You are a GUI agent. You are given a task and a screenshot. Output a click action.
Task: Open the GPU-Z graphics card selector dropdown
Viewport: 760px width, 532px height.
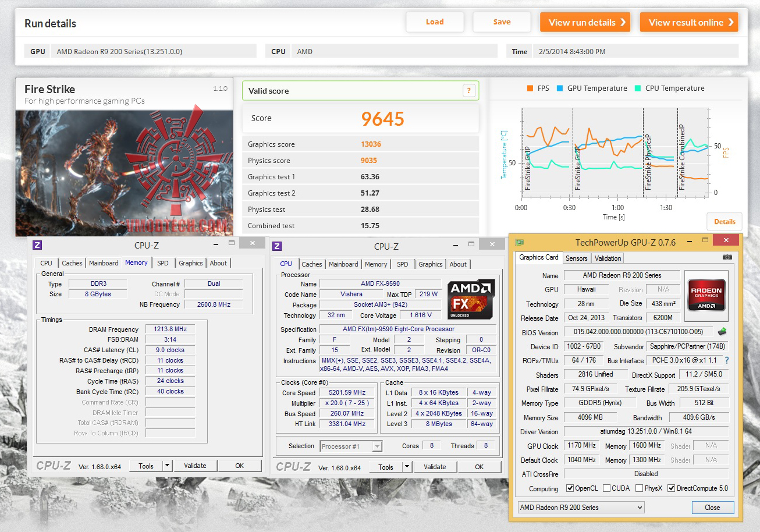(x=640, y=508)
